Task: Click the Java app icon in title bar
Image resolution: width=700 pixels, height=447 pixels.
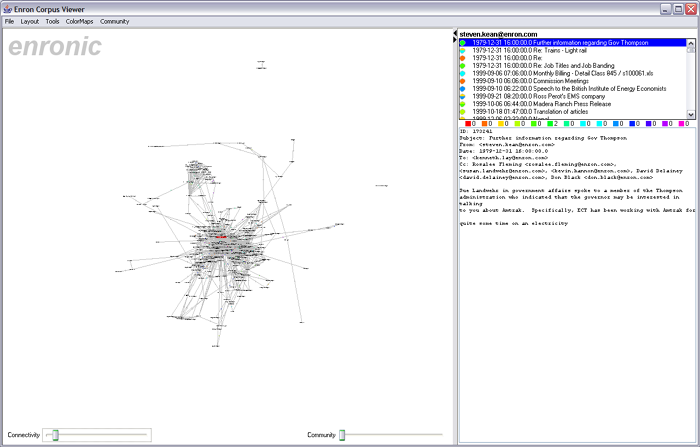Action: pos(7,9)
